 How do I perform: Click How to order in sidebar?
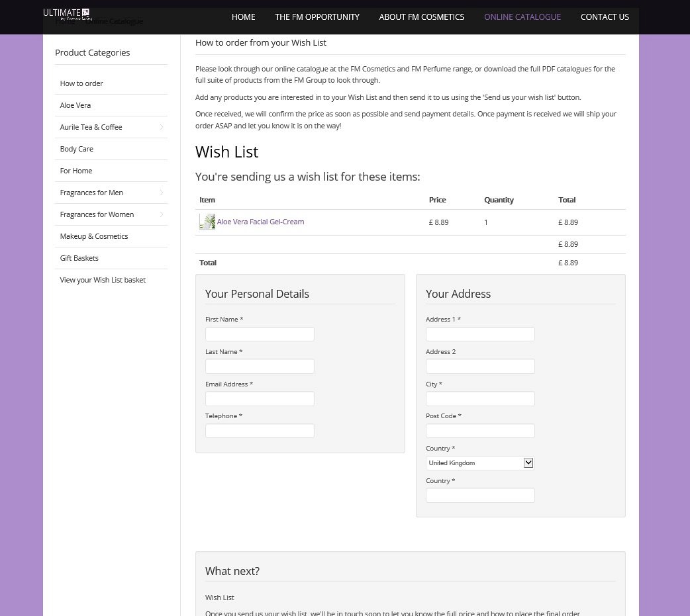point(81,83)
